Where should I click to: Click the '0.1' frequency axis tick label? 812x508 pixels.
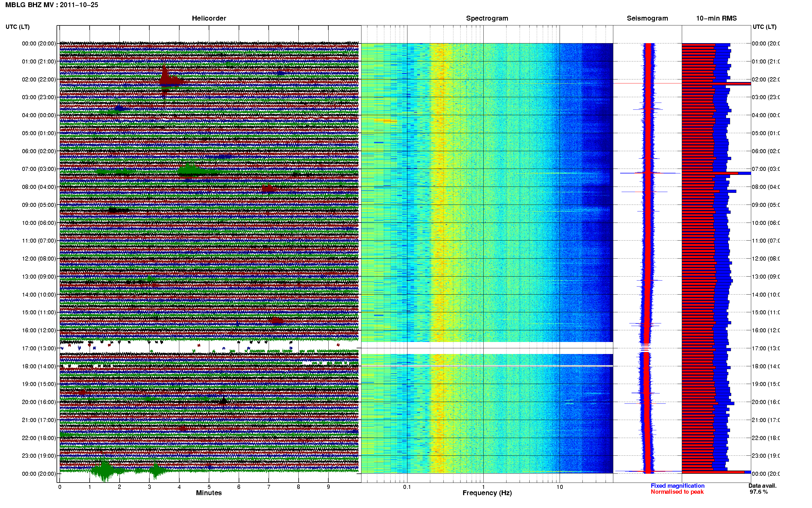[x=407, y=487]
